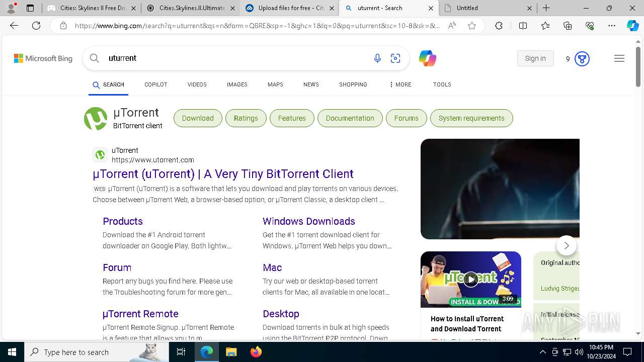Select the IMAGES search tab
Screen dimensions: 644x362
(x=237, y=84)
